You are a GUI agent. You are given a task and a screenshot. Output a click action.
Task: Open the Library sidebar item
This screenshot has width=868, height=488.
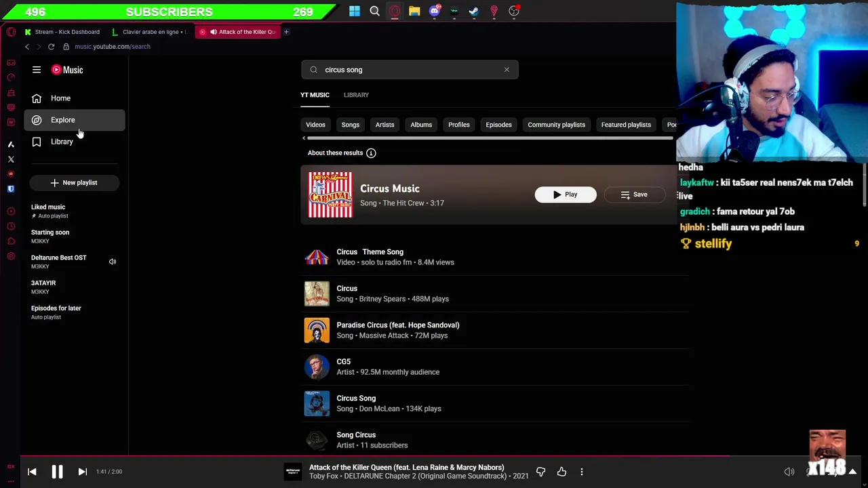(x=75, y=142)
